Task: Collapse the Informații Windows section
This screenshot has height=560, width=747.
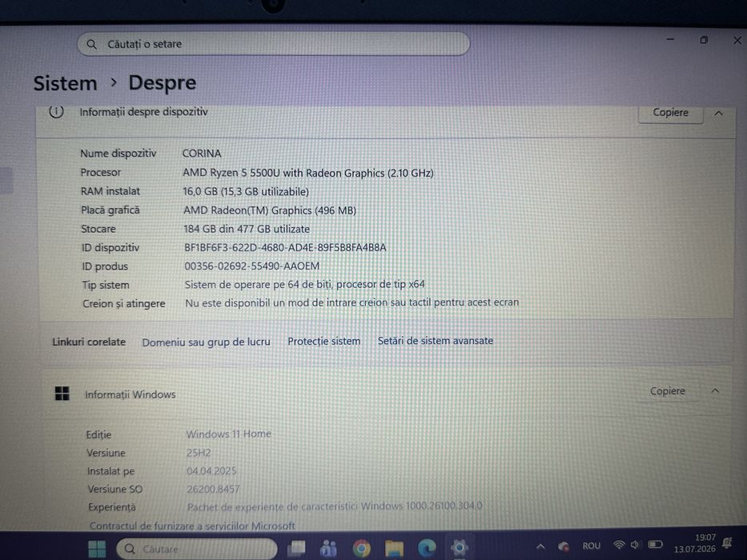Action: point(715,391)
